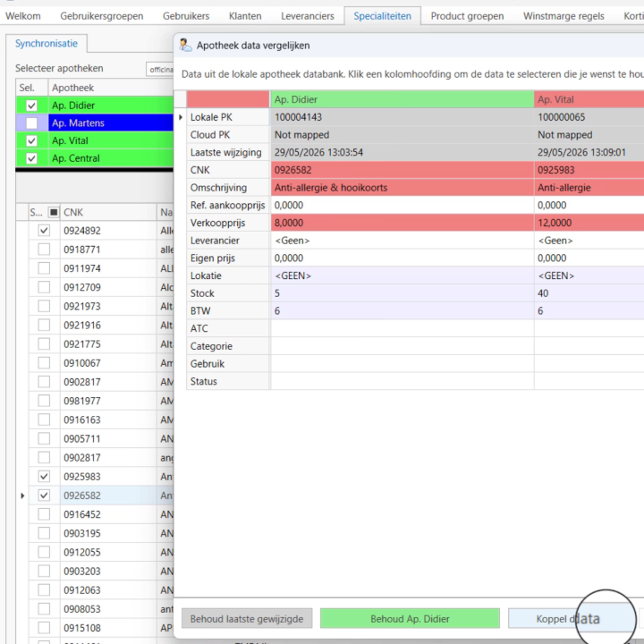Uncheck the Ap. Central pharmacy checkbox
This screenshot has width=644, height=644.
pos(31,158)
